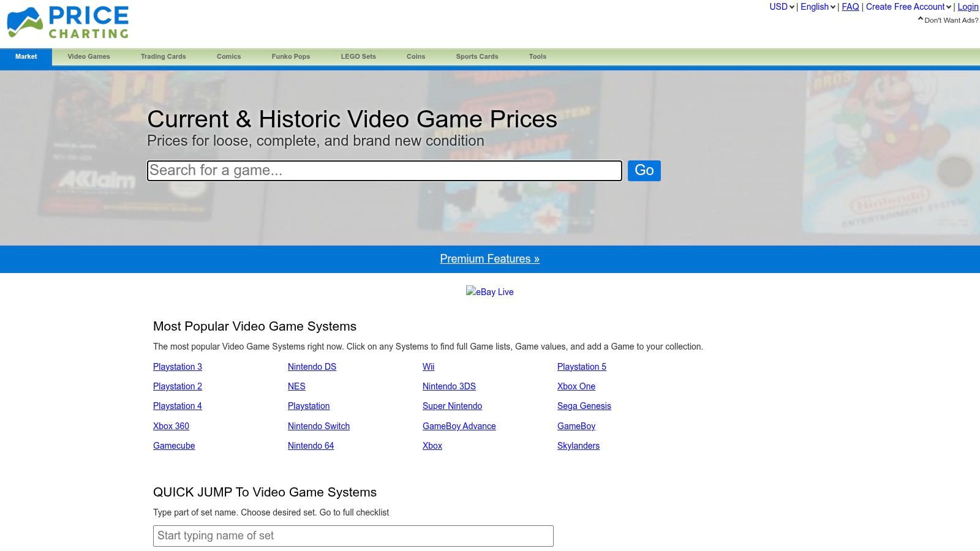Image resolution: width=980 pixels, height=551 pixels.
Task: Open the USD currency dropdown
Action: coord(782,7)
